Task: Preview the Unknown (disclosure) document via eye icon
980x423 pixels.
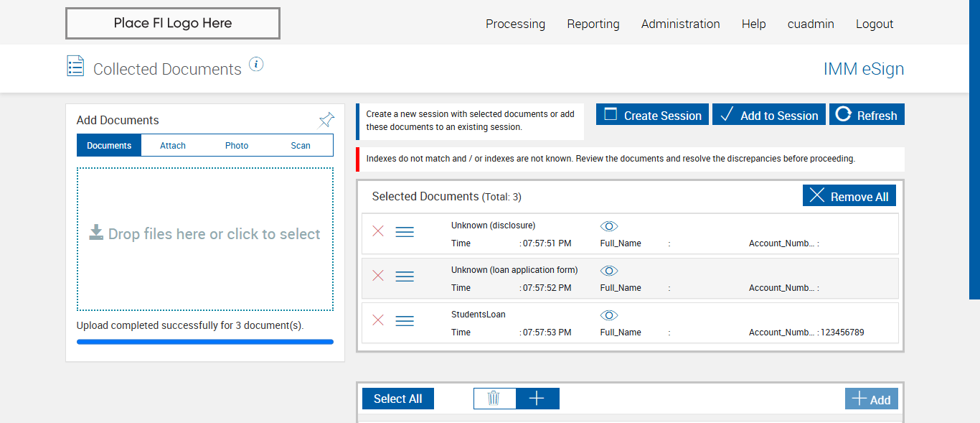Action: [x=609, y=226]
